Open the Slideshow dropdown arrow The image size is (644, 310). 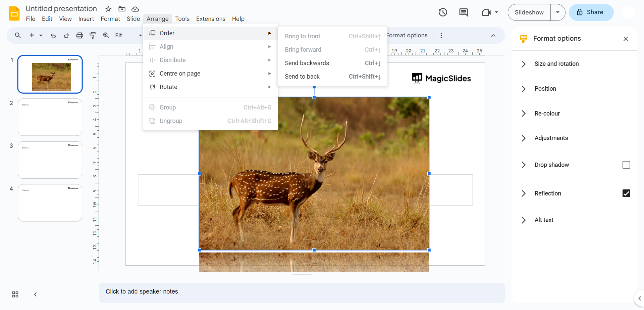click(x=558, y=12)
